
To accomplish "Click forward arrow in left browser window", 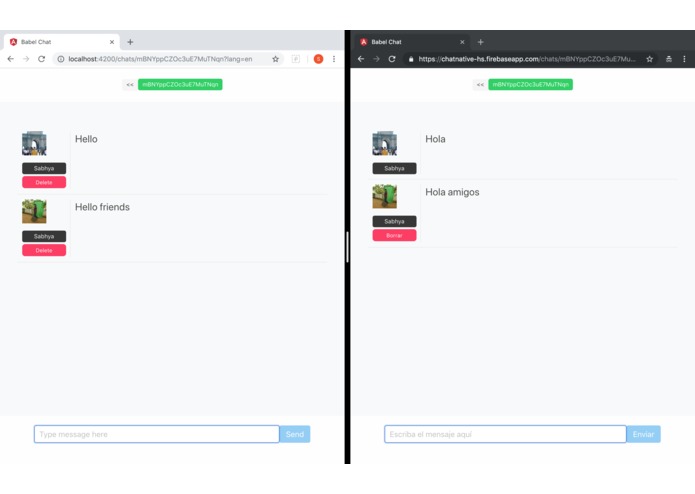I will click(x=26, y=59).
